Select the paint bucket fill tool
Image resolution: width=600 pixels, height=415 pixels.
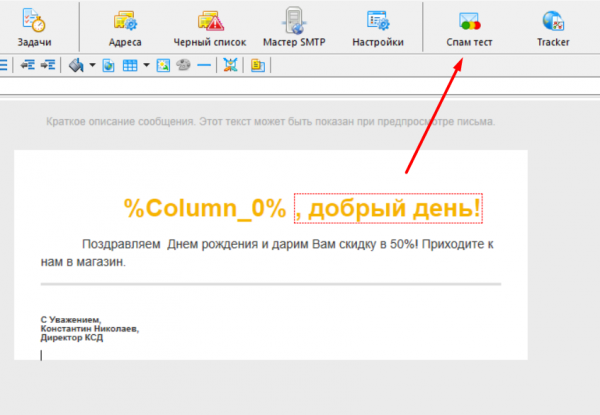76,65
